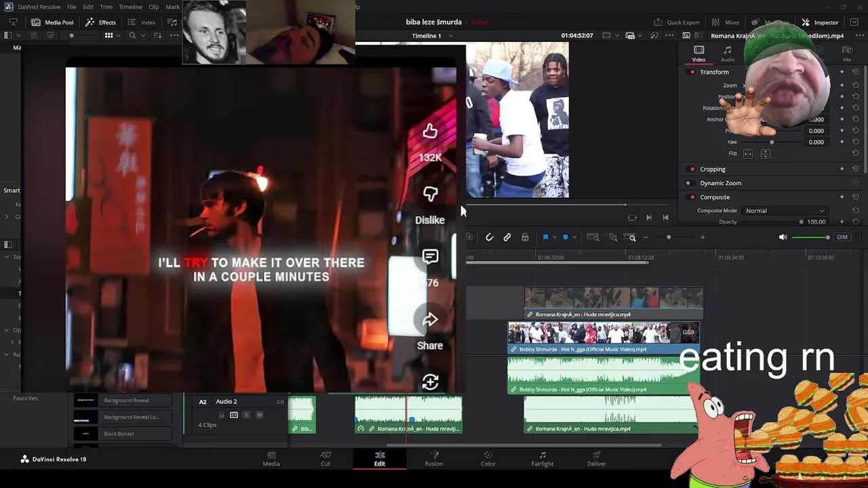Open the Inspector Audio tab

coord(728,54)
